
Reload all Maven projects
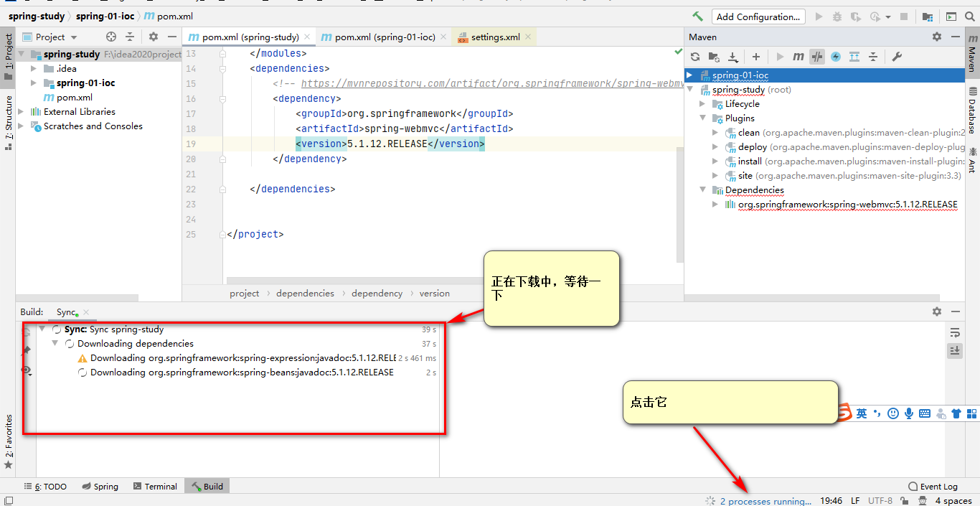point(694,57)
